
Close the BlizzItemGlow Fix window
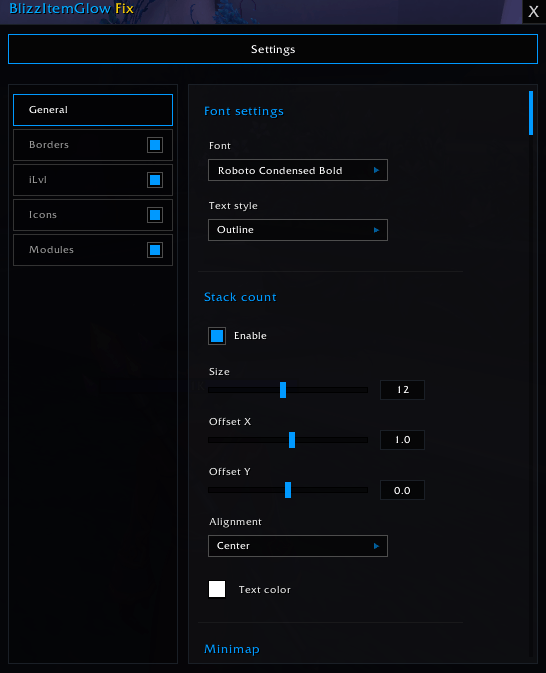(534, 12)
